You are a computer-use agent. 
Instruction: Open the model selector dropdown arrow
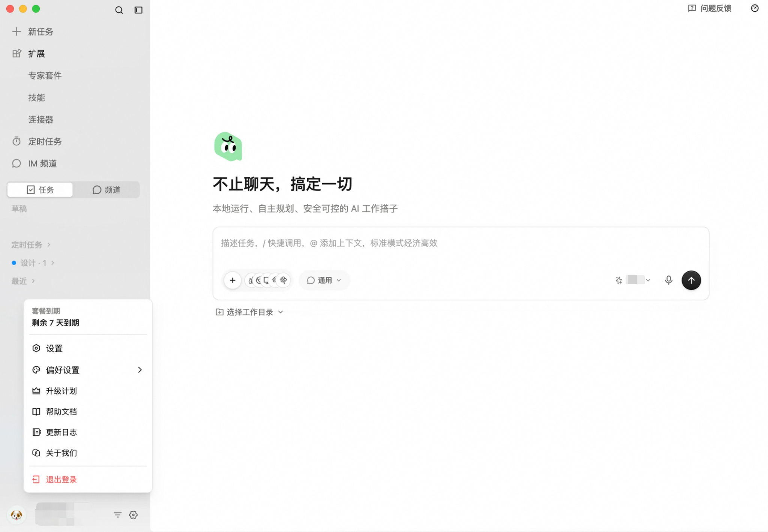648,280
